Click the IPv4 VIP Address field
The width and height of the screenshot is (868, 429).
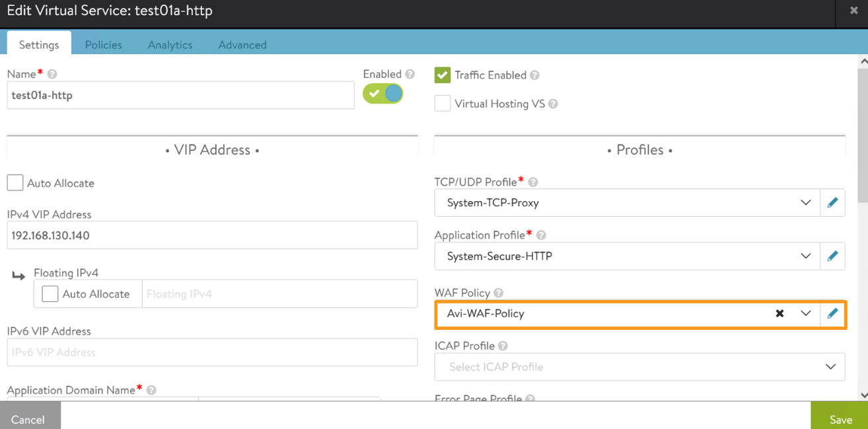click(x=212, y=235)
